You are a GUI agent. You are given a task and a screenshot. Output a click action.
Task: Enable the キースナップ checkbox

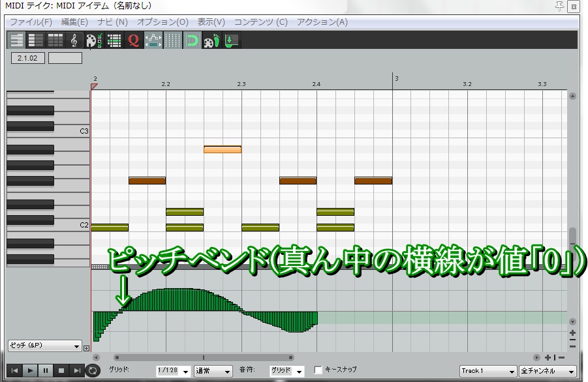(x=318, y=370)
